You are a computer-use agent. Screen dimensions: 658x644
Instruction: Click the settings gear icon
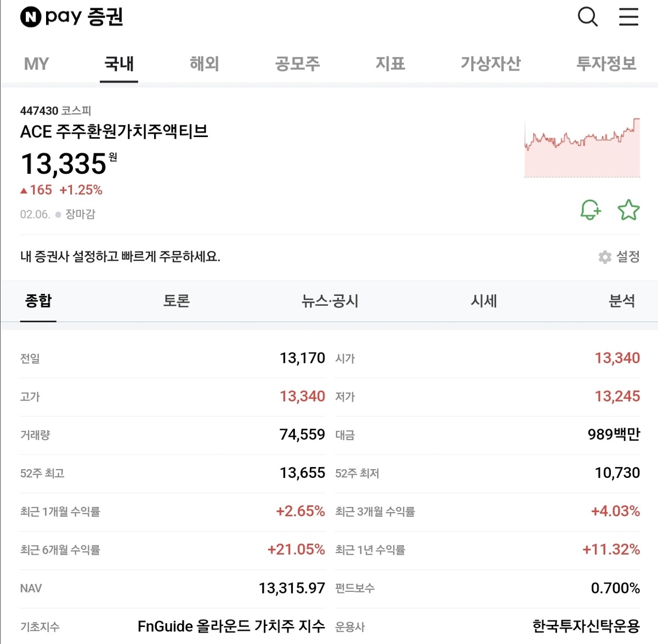pyautogui.click(x=605, y=257)
